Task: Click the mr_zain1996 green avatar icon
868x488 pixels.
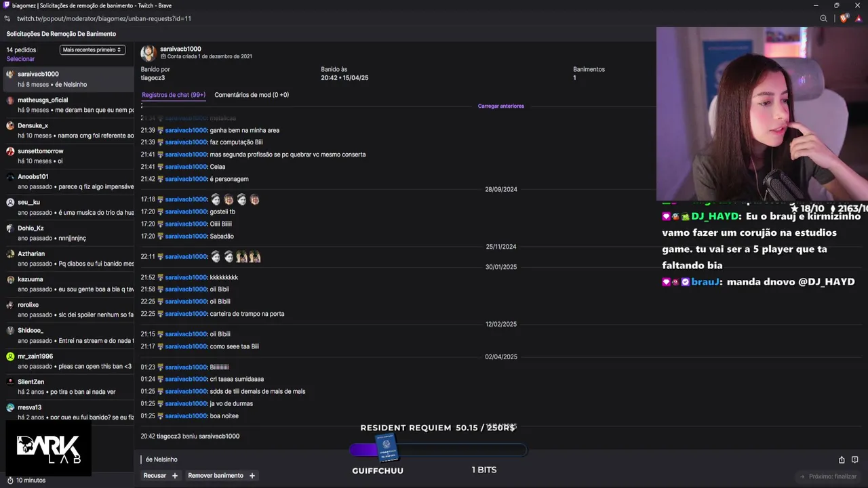Action: click(x=10, y=357)
